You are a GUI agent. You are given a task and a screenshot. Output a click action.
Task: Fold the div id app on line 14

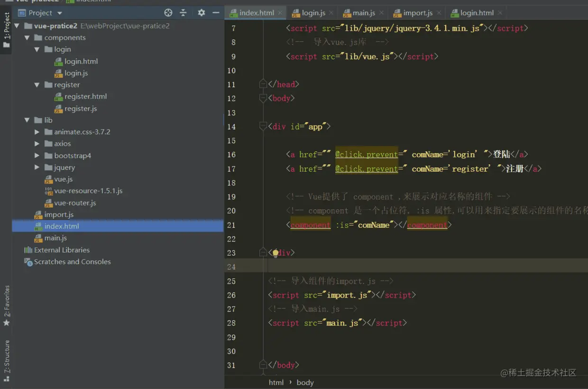click(263, 127)
